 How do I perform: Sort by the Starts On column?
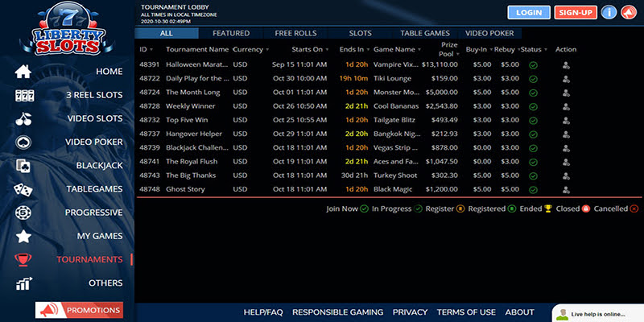(x=310, y=49)
